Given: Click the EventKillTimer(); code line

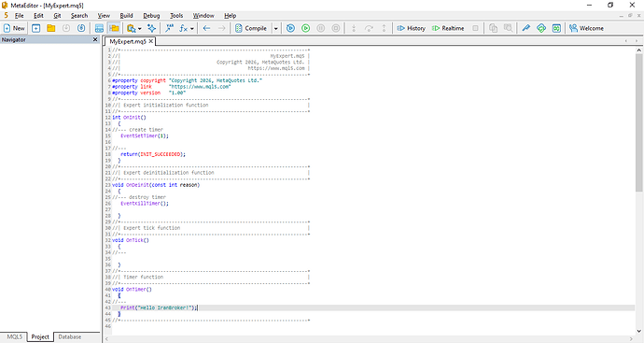Looking at the screenshot, I should click(x=145, y=203).
